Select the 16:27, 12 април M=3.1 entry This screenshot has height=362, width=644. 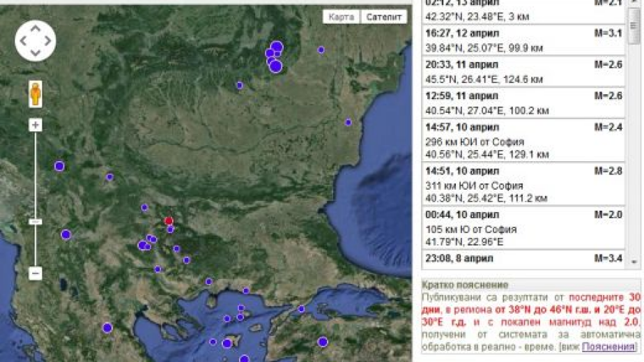[x=523, y=40]
